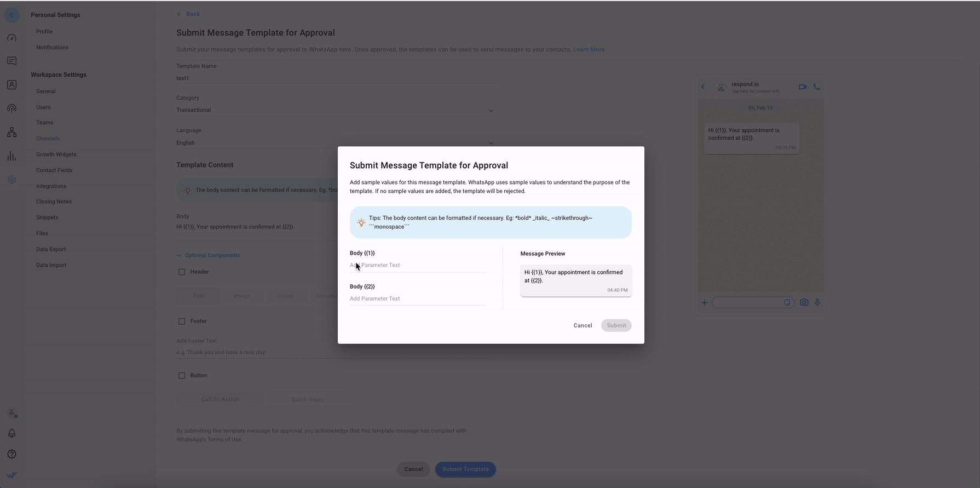
Task: Open the Reports bar chart icon
Action: point(11,156)
